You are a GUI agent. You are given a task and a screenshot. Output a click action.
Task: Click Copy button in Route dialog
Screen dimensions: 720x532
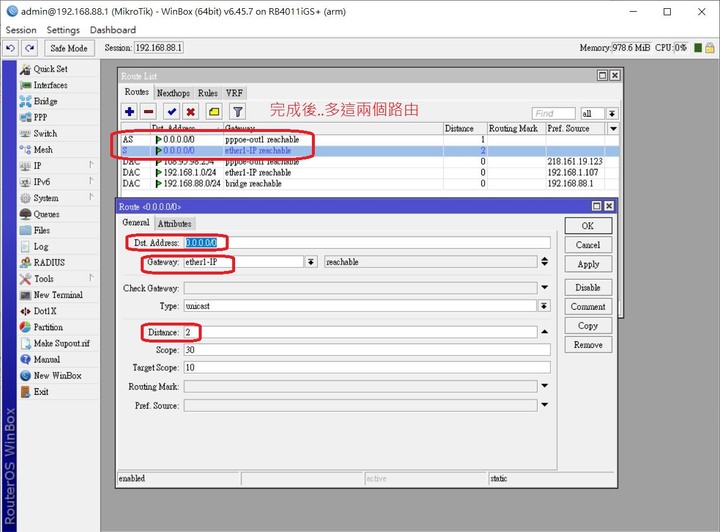coord(588,326)
